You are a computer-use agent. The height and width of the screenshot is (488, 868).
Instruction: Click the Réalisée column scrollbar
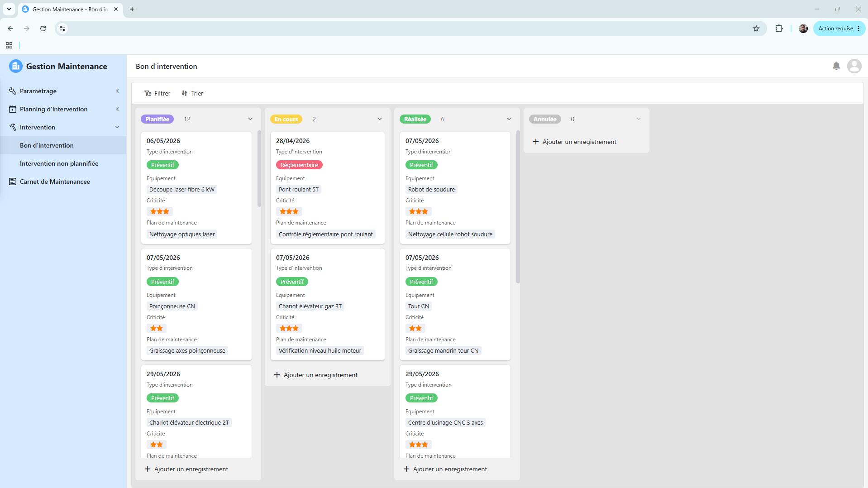pos(518,207)
